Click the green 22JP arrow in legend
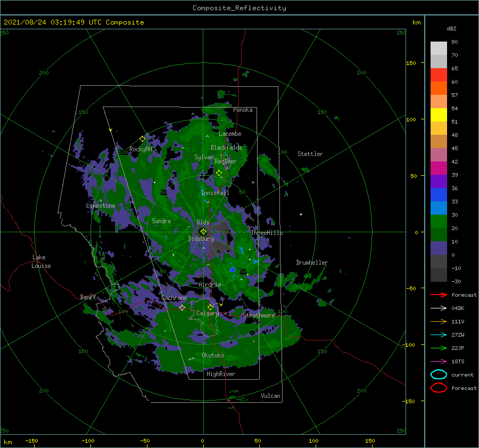 coord(439,348)
